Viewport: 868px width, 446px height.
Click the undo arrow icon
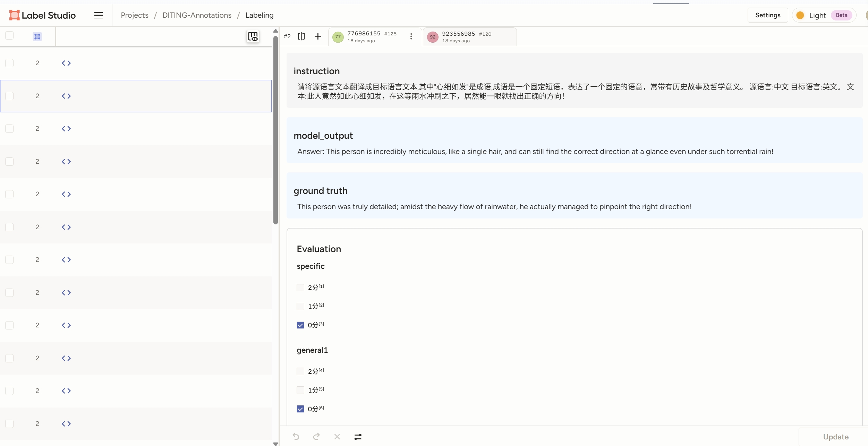tap(296, 437)
